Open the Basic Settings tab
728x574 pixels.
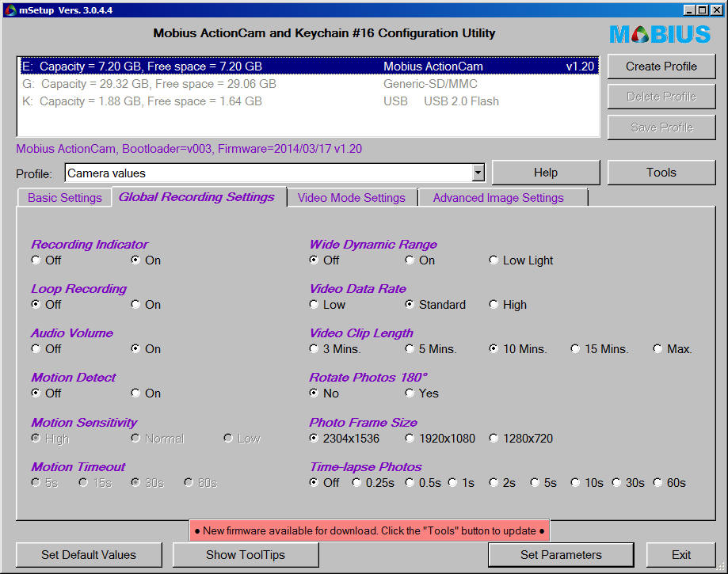tap(64, 198)
